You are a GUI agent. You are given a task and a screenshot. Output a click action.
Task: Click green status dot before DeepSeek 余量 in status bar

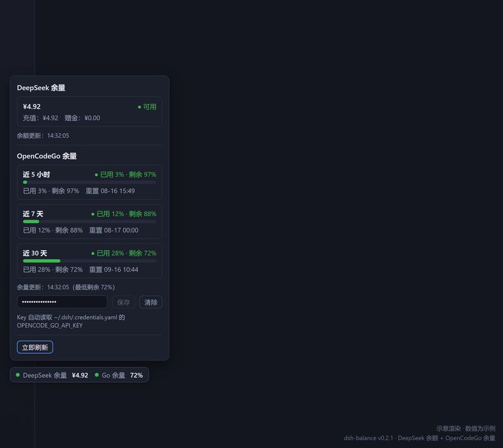pos(18,375)
